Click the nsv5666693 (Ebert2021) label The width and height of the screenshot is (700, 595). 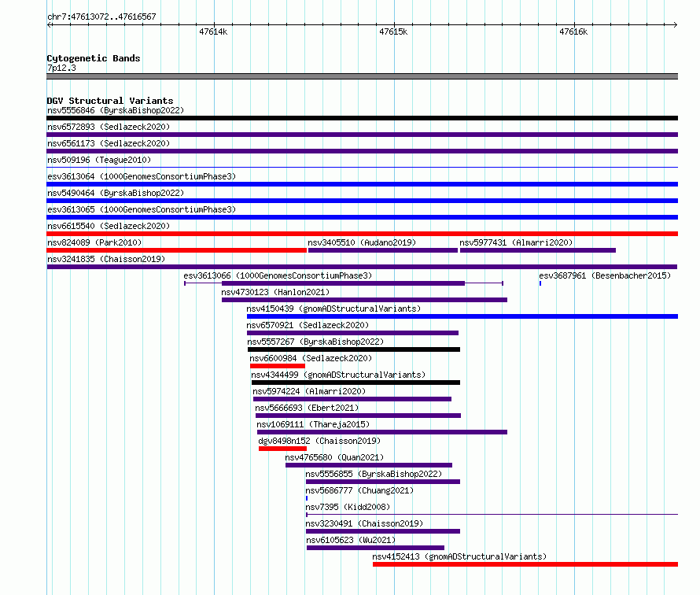point(307,408)
